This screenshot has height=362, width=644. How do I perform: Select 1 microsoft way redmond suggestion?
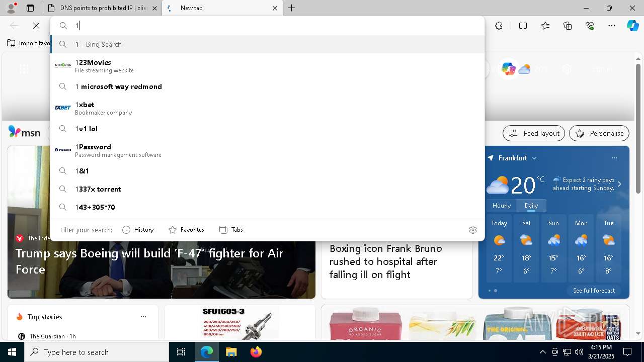(268, 86)
